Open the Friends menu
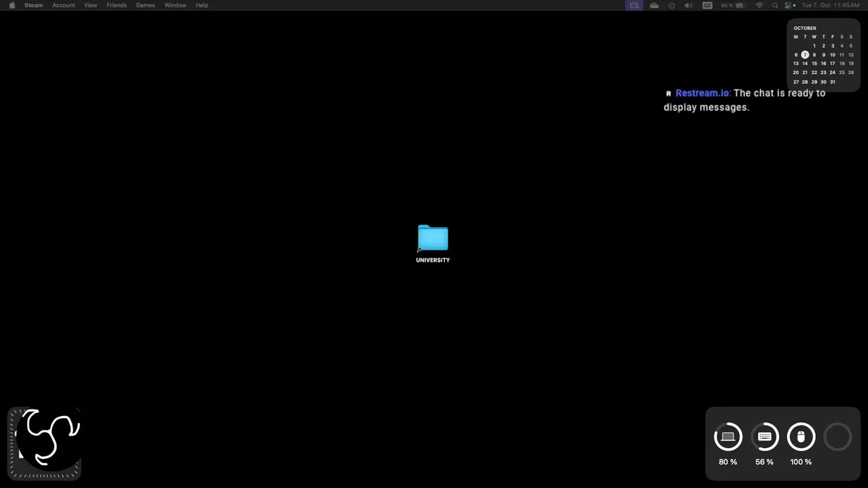Viewport: 868px width, 488px height. pos(117,5)
